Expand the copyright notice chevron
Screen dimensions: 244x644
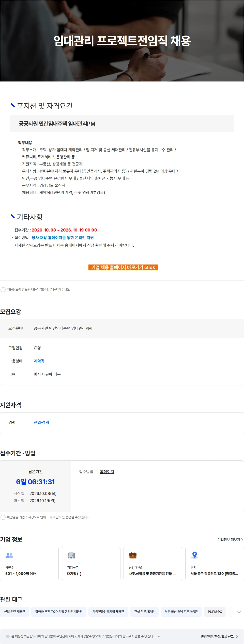click(x=159, y=636)
